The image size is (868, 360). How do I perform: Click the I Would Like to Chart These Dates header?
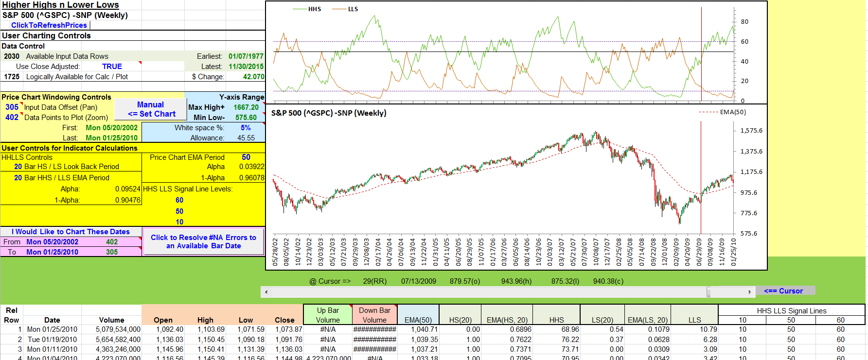click(x=71, y=232)
